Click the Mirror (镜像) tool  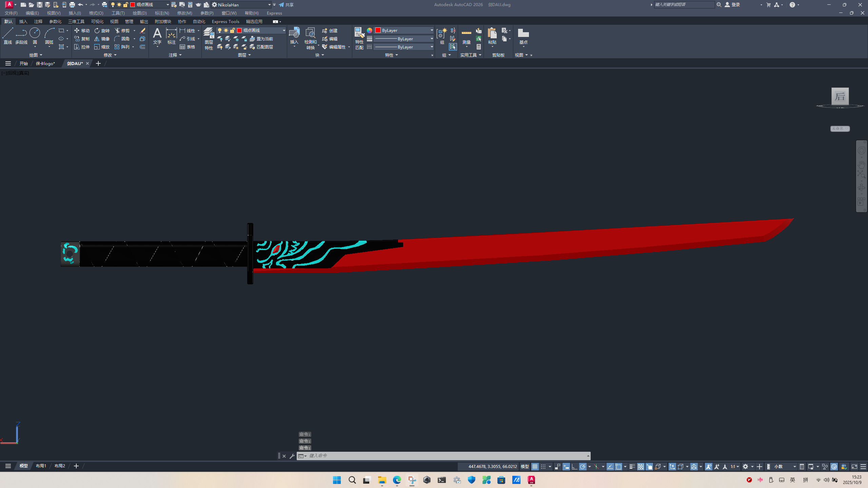pos(102,39)
